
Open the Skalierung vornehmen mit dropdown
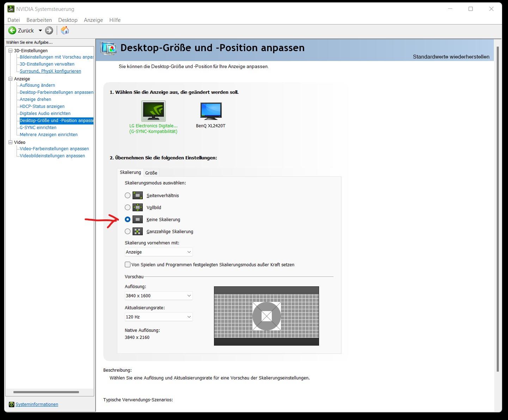pyautogui.click(x=159, y=252)
